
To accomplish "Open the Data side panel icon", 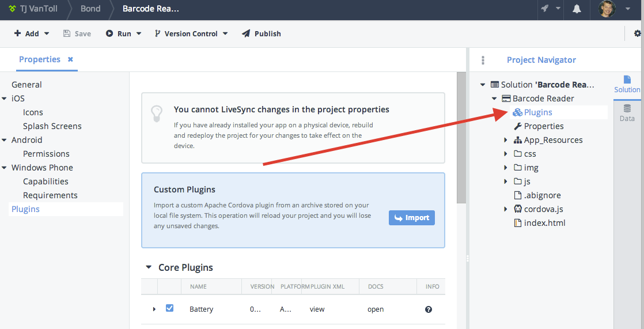I will [x=627, y=112].
